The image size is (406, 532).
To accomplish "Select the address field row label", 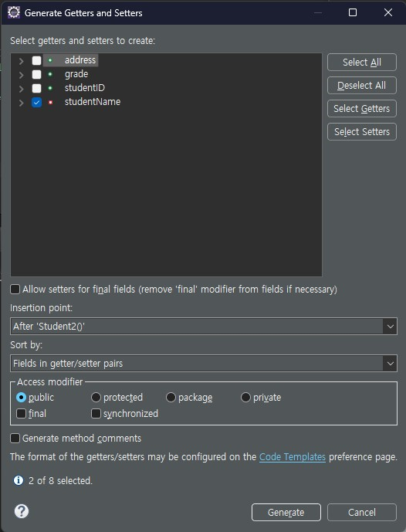I will [x=80, y=60].
